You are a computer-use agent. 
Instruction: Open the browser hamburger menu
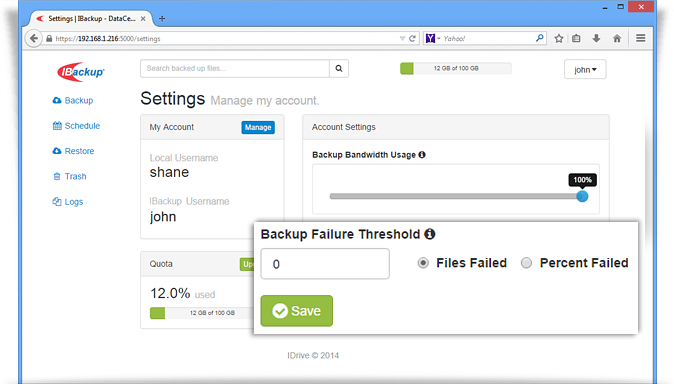[640, 38]
